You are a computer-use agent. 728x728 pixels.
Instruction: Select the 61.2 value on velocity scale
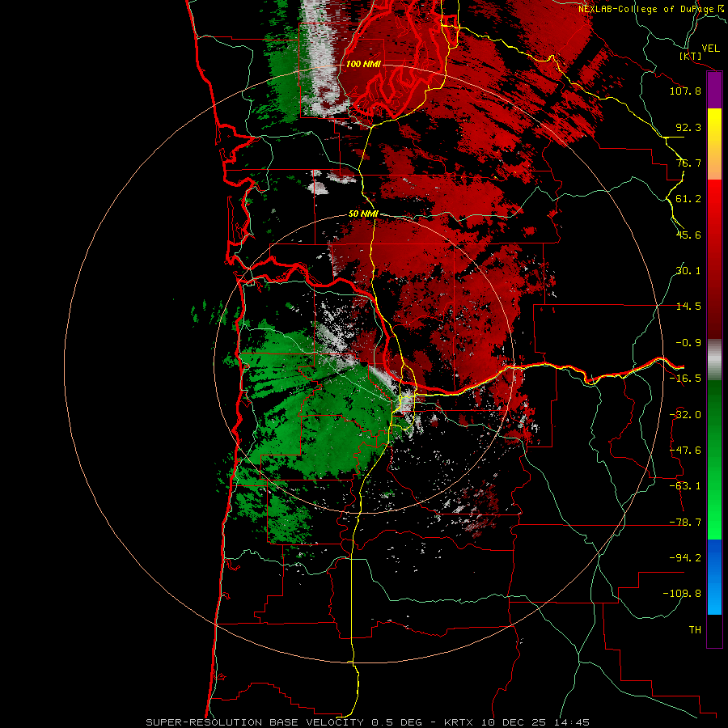point(688,199)
